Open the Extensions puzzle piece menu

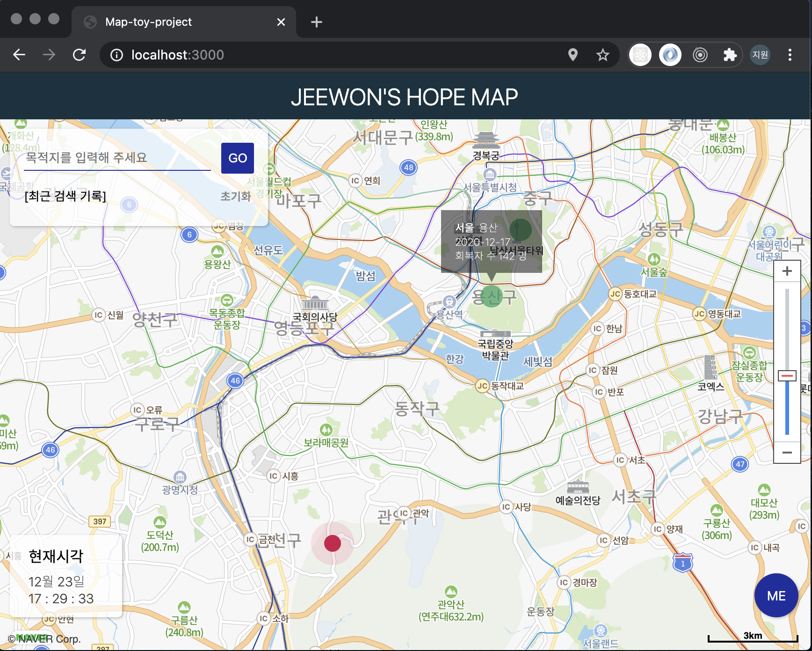[x=730, y=55]
